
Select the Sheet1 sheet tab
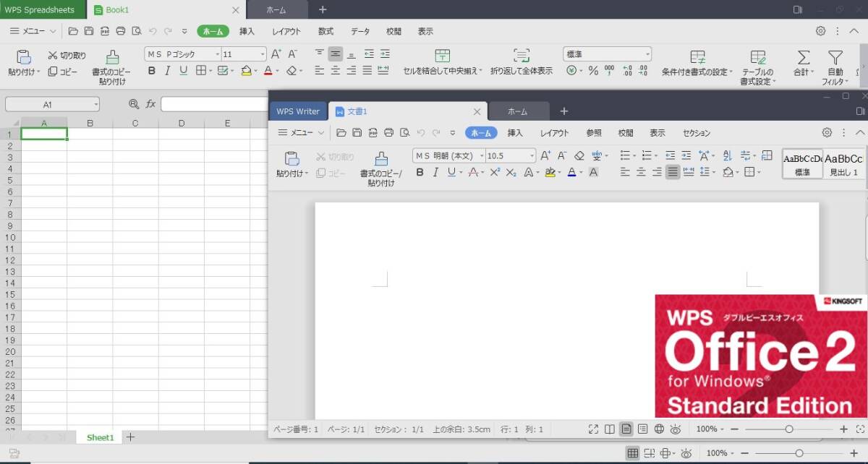tap(101, 437)
